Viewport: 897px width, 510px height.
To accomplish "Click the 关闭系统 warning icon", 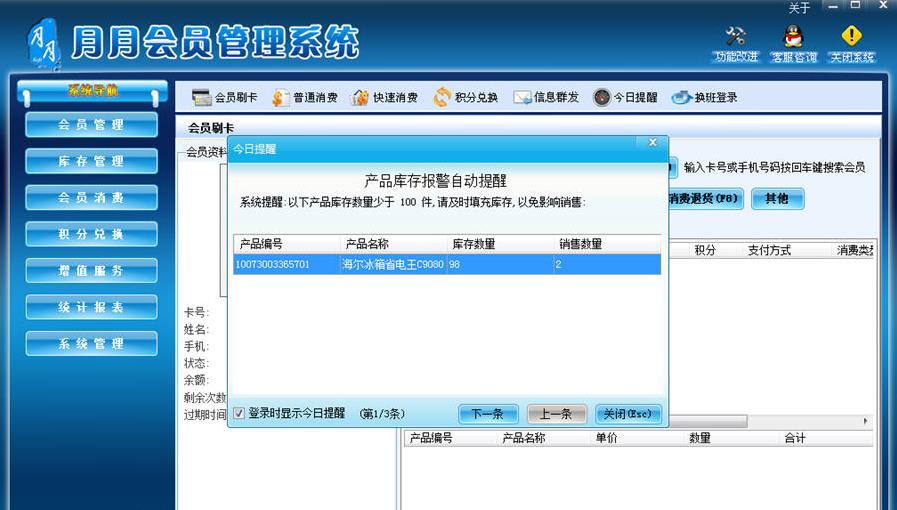I will click(x=851, y=38).
